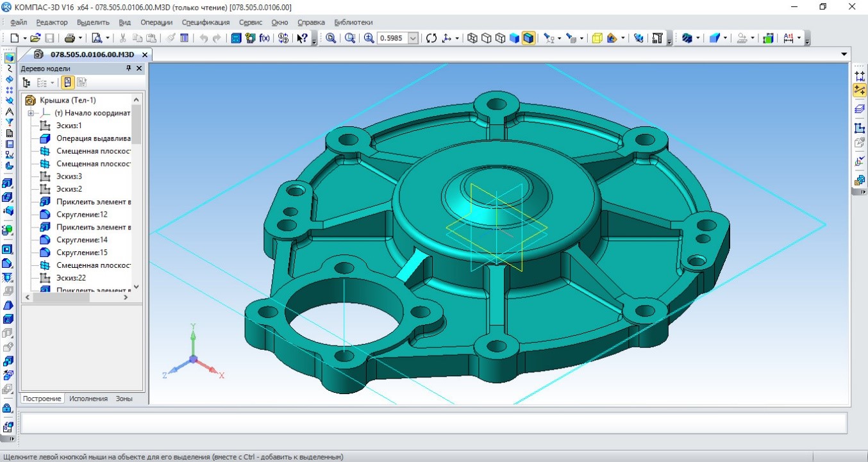Click layers icon in right toolbar

tap(860, 109)
